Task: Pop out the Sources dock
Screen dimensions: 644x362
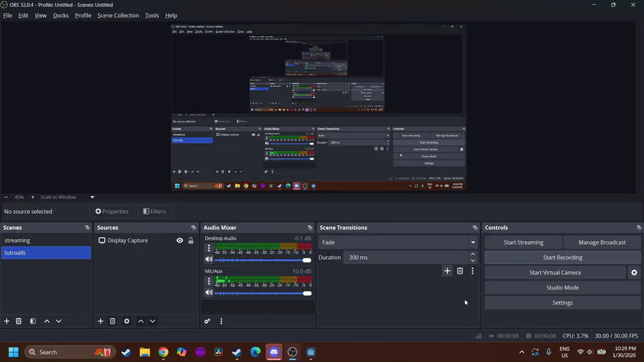Action: tap(193, 228)
